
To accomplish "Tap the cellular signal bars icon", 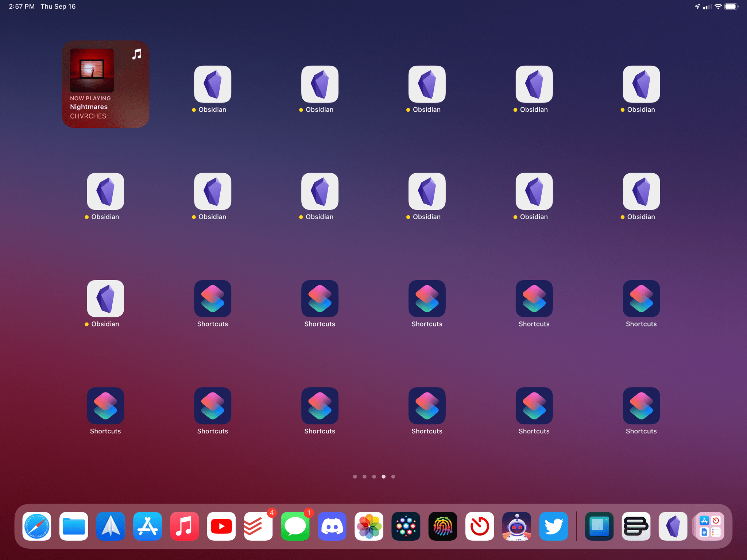I will (x=707, y=7).
